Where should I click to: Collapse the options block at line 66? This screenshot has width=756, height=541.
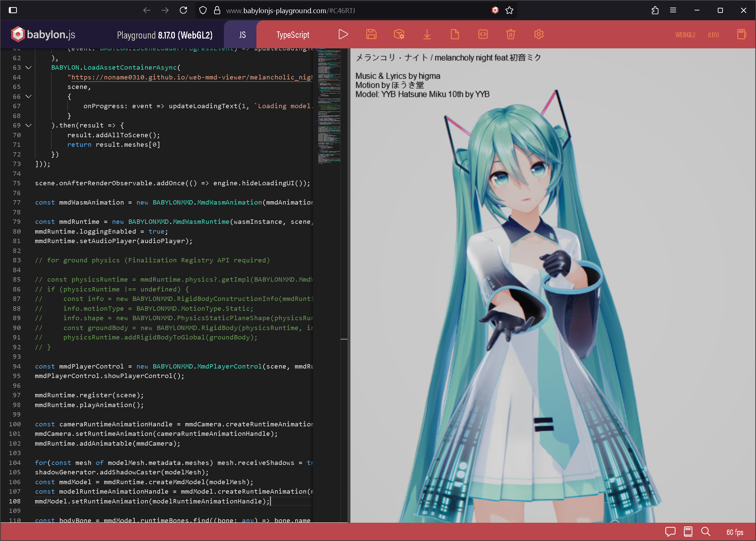28,96
